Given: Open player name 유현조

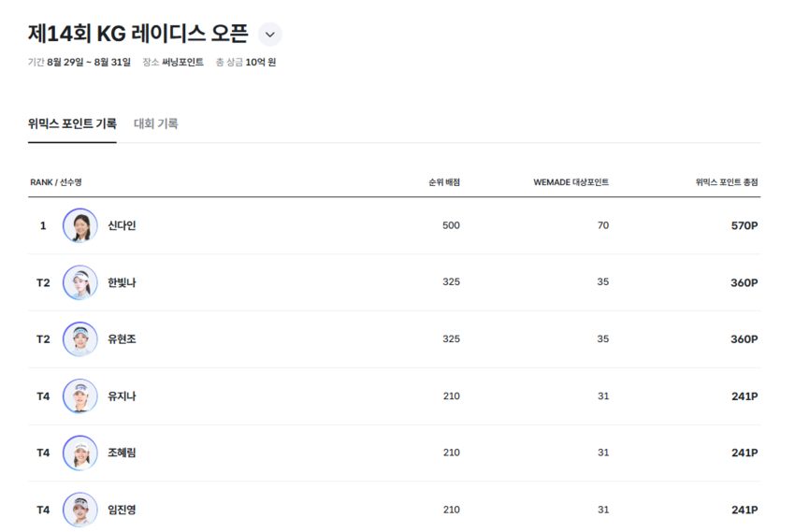Looking at the screenshot, I should pyautogui.click(x=122, y=339).
